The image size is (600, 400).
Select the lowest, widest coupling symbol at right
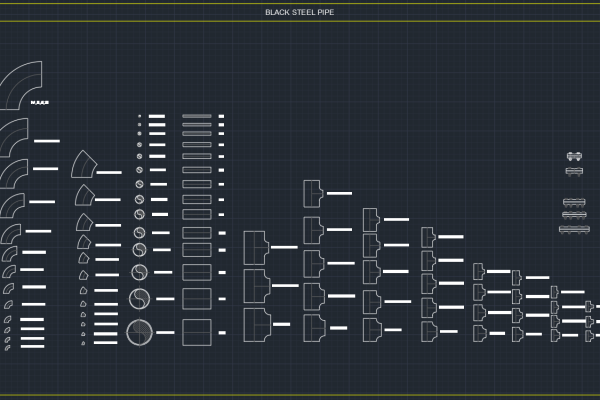point(574,229)
